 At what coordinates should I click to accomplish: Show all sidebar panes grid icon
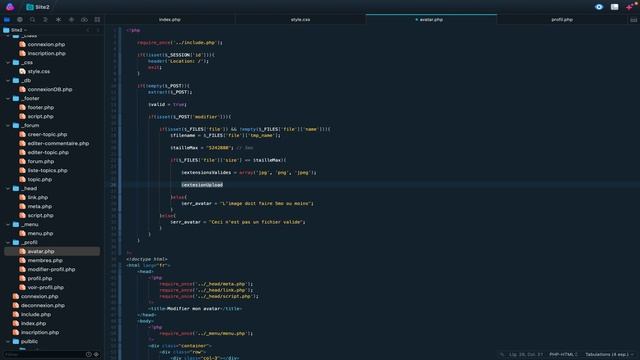coord(97,20)
